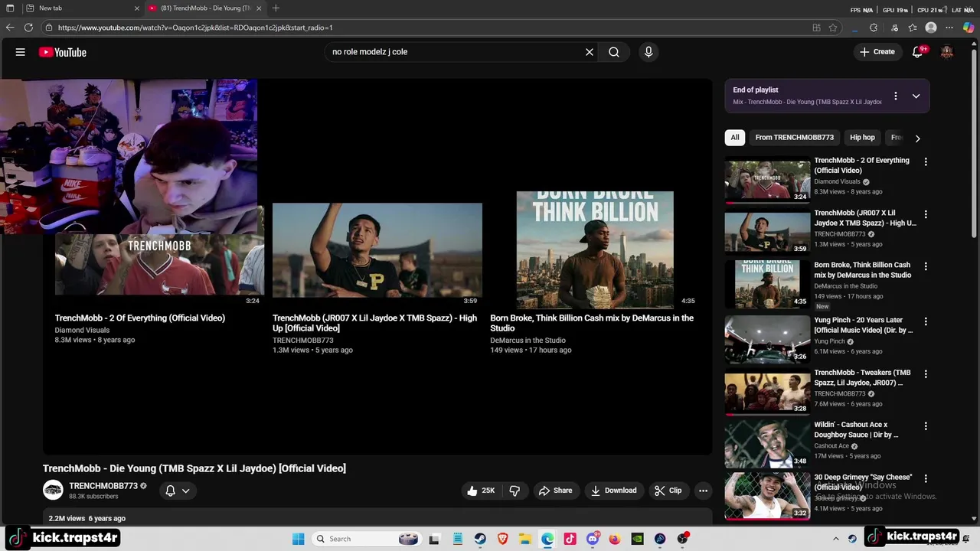Open options for sidebar Tweakers video

tap(926, 373)
